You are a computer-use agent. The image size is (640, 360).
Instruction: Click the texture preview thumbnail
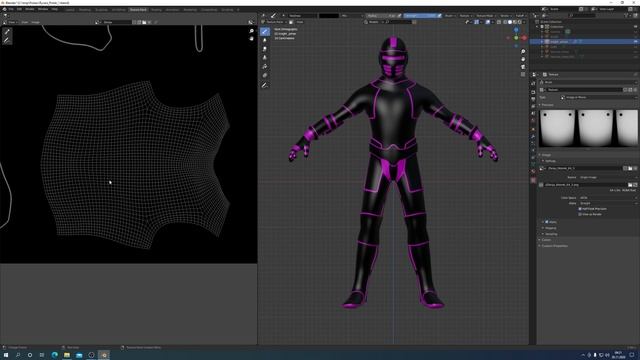pos(588,128)
